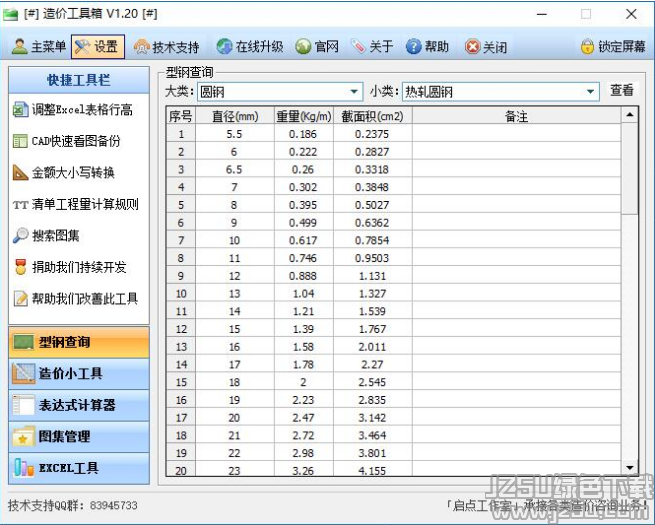Select section area cell 2.011
This screenshot has width=655, height=525.
tap(373, 347)
